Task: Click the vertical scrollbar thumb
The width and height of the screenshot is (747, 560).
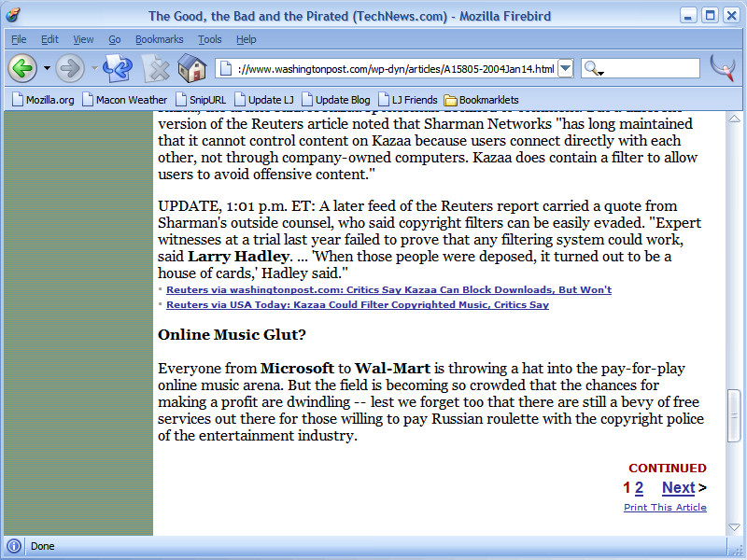Action: coord(734,415)
